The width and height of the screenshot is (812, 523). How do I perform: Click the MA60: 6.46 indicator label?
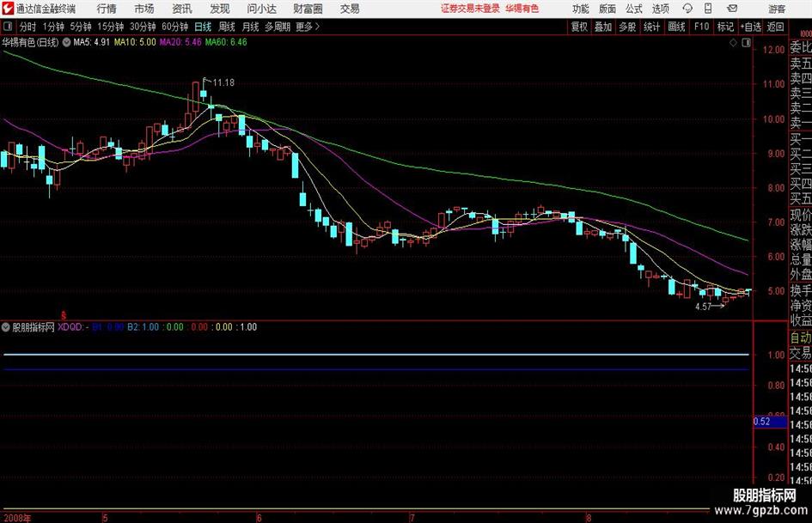point(226,42)
